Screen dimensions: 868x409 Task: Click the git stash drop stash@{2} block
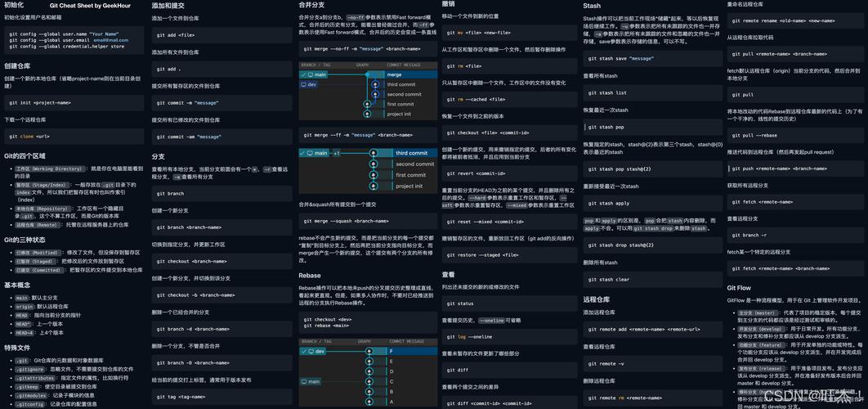coord(653,245)
